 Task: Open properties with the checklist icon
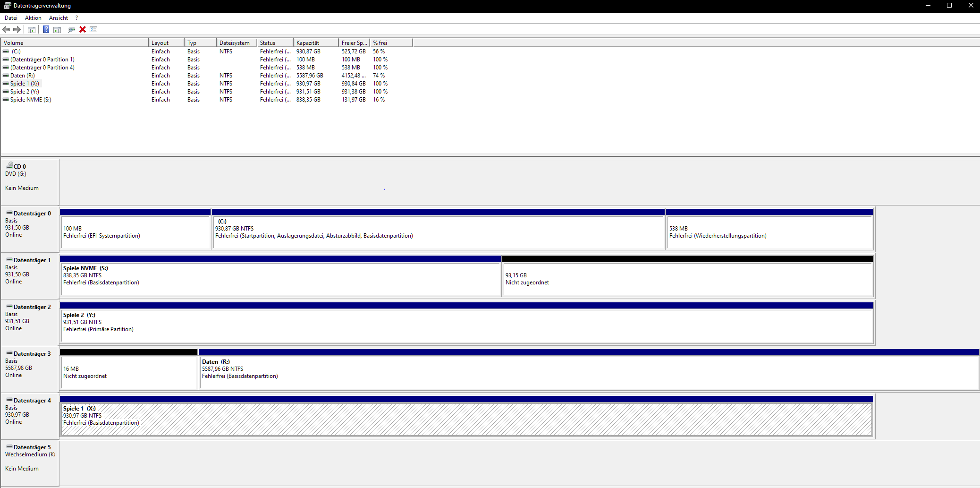[x=93, y=30]
